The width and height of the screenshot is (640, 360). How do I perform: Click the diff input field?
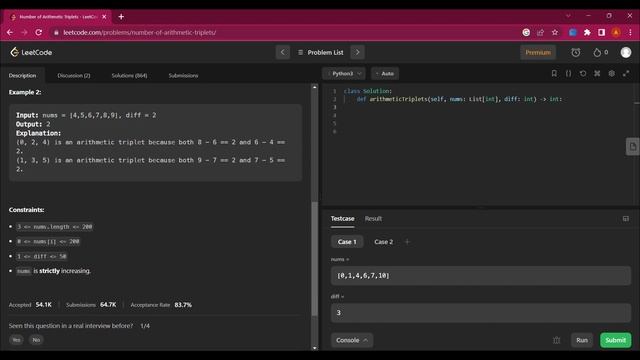pyautogui.click(x=481, y=313)
